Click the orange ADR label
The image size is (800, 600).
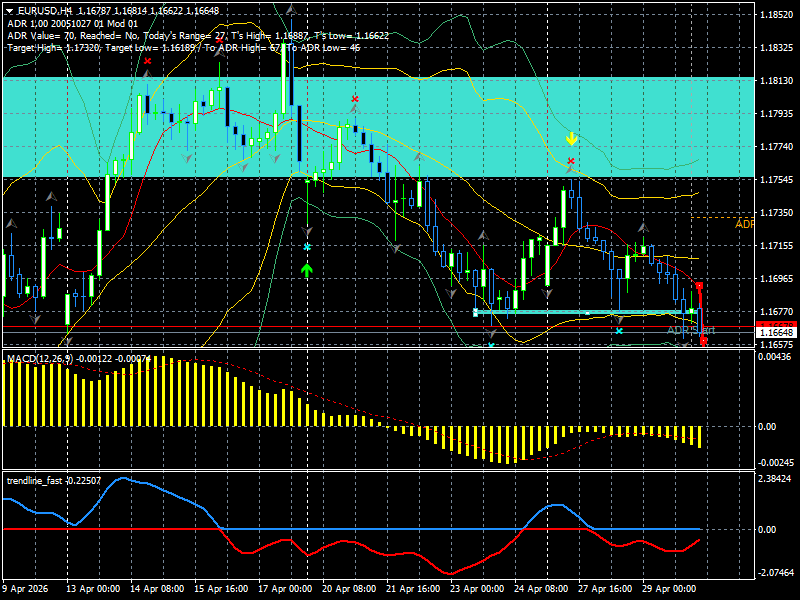coord(744,224)
